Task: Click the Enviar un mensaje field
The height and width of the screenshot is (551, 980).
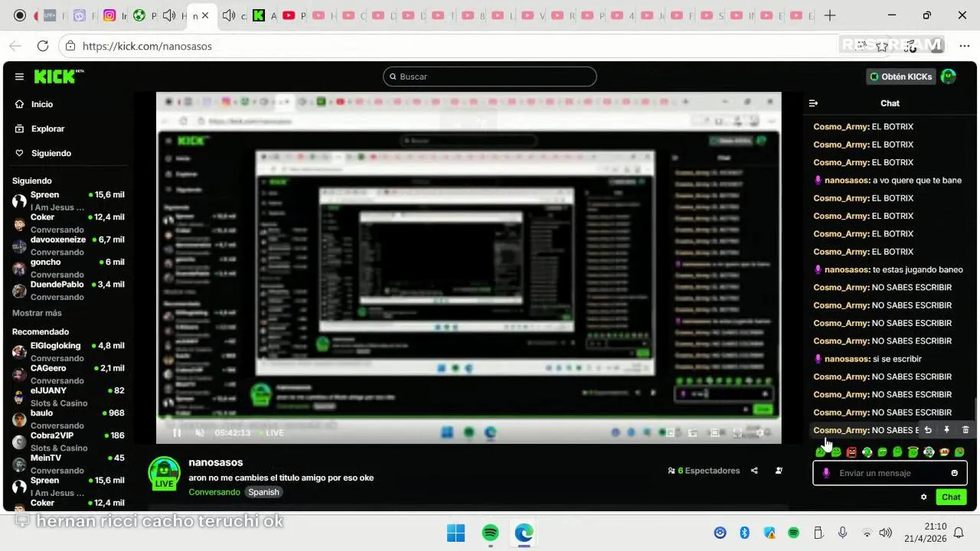Action: [x=890, y=473]
